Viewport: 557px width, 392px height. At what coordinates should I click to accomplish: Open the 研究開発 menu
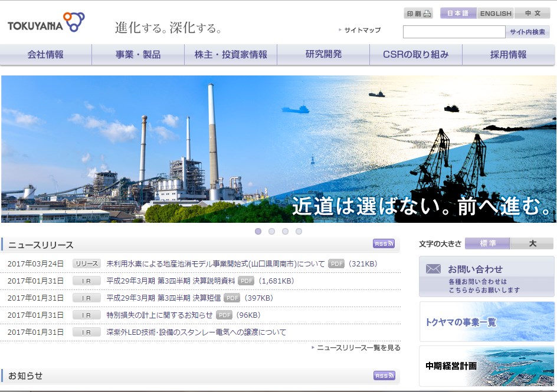323,55
